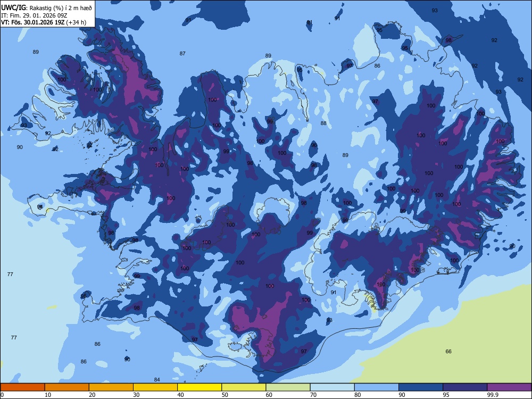Click the title 'UWC/IG: Rakastig (%) í 2 m hæð'
The width and height of the screenshot is (532, 399).
tap(46, 7)
